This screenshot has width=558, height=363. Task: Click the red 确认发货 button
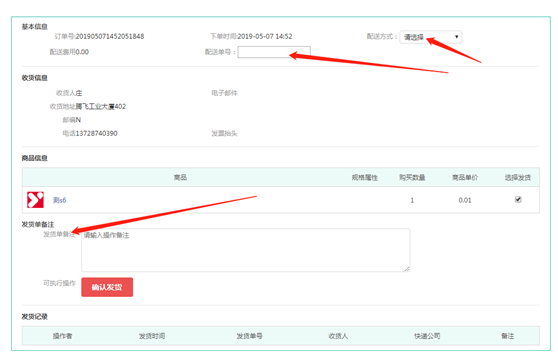pyautogui.click(x=107, y=287)
